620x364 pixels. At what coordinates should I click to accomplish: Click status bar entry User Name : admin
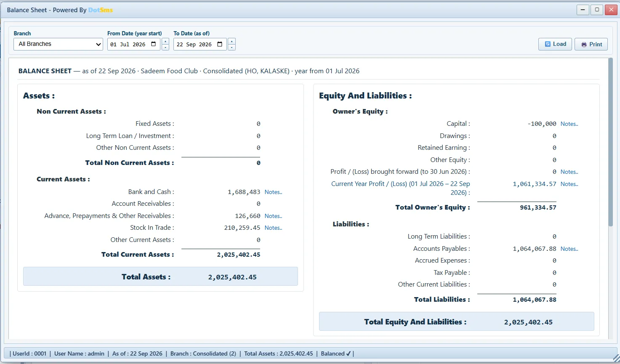point(79,353)
